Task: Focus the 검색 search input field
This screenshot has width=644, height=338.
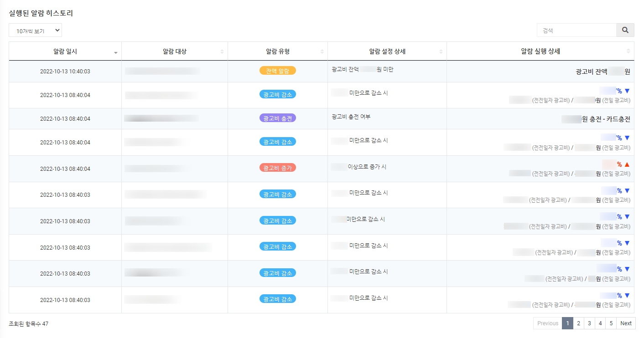Action: pyautogui.click(x=576, y=30)
